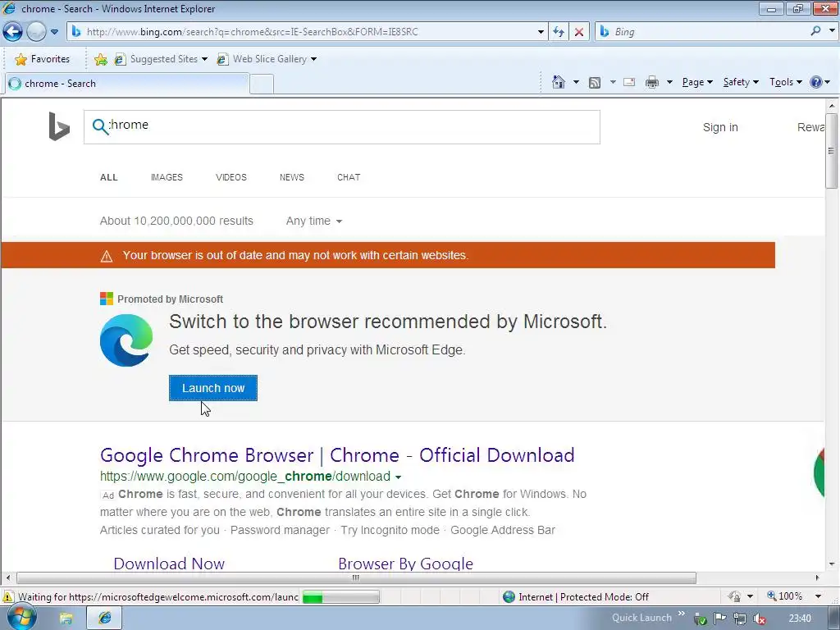
Task: Open the Page menu
Action: click(697, 82)
